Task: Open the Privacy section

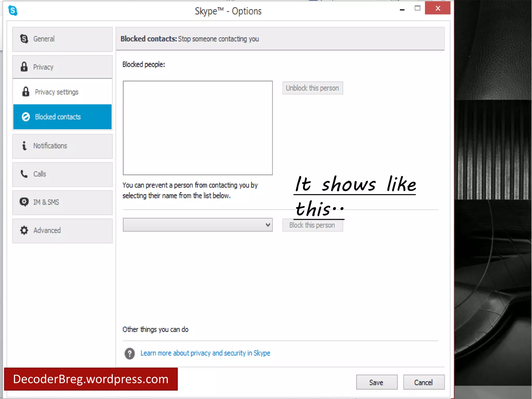Action: coord(62,67)
